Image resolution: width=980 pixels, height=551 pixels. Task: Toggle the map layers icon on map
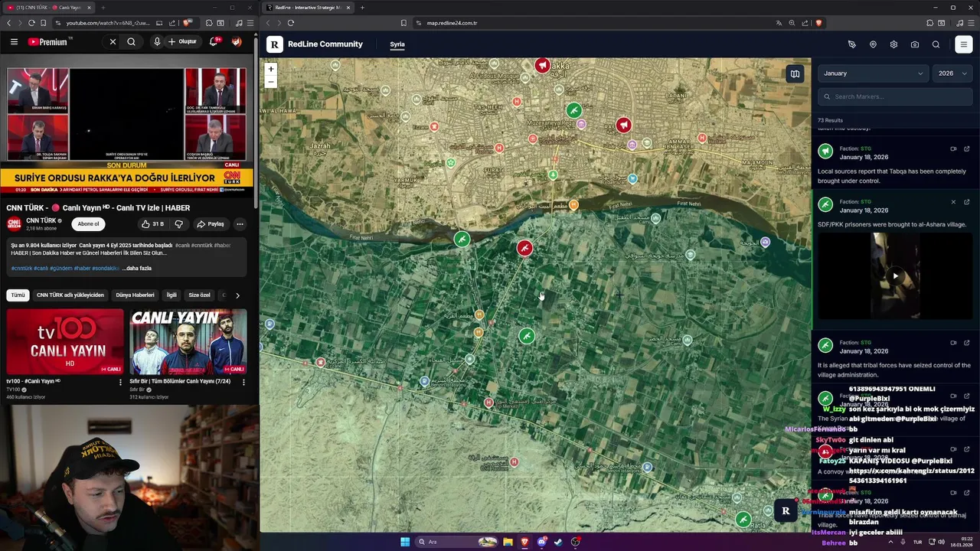(x=795, y=73)
